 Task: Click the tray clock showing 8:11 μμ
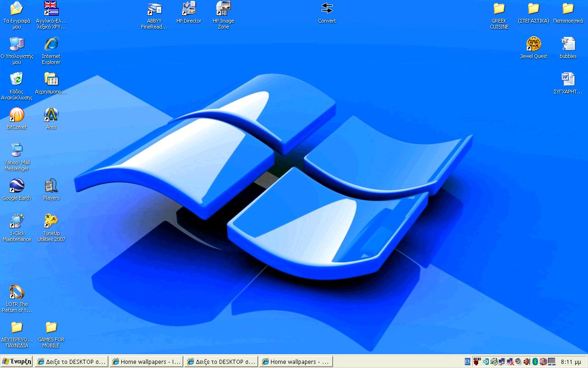click(571, 362)
